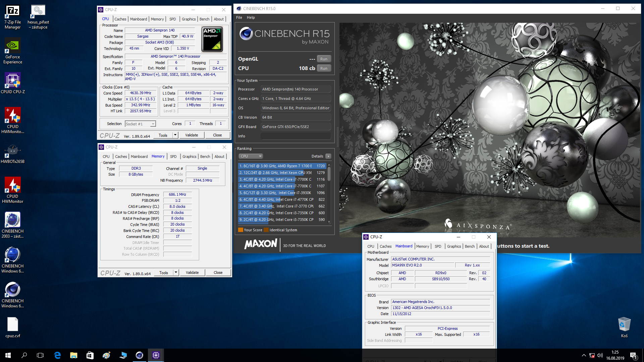
Task: Open network status icon in system tray
Action: (x=592, y=355)
